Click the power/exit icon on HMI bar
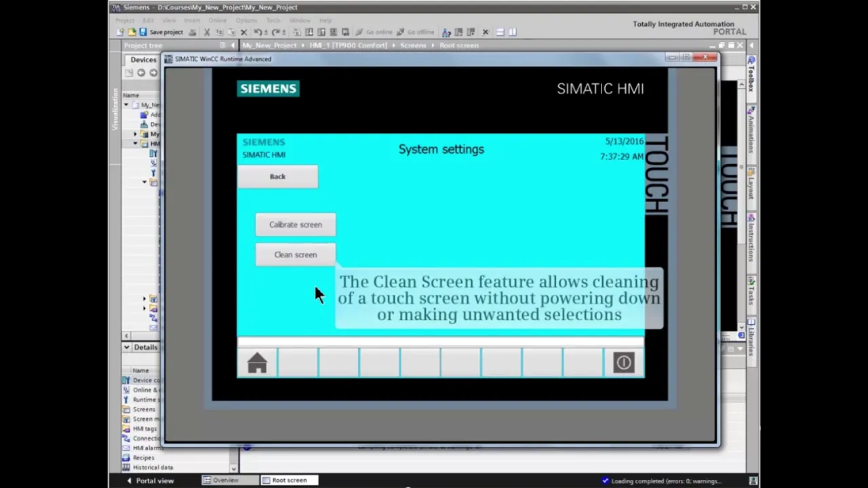Viewport: 868px width, 488px height. 623,363
